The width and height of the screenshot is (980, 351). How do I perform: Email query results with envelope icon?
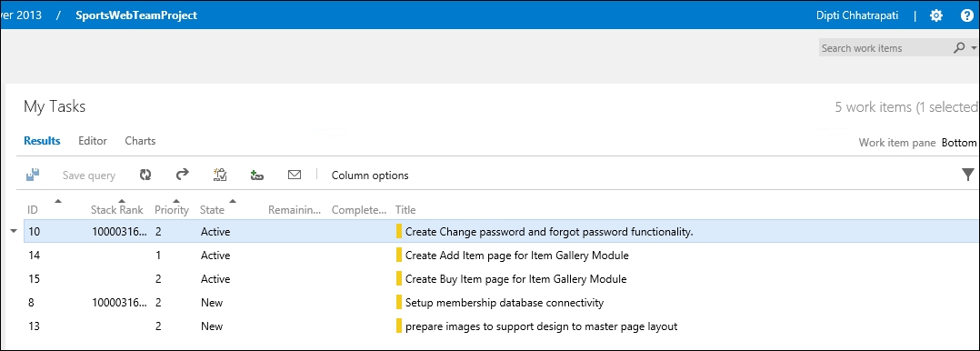coord(295,175)
